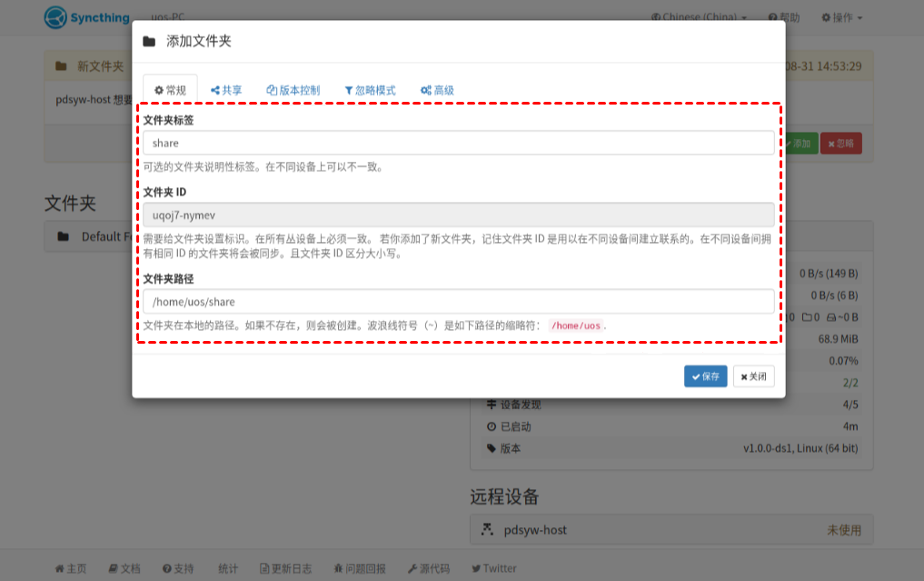Switch to the 共享 sharing tab
Image resolution: width=924 pixels, height=581 pixels.
[x=226, y=90]
